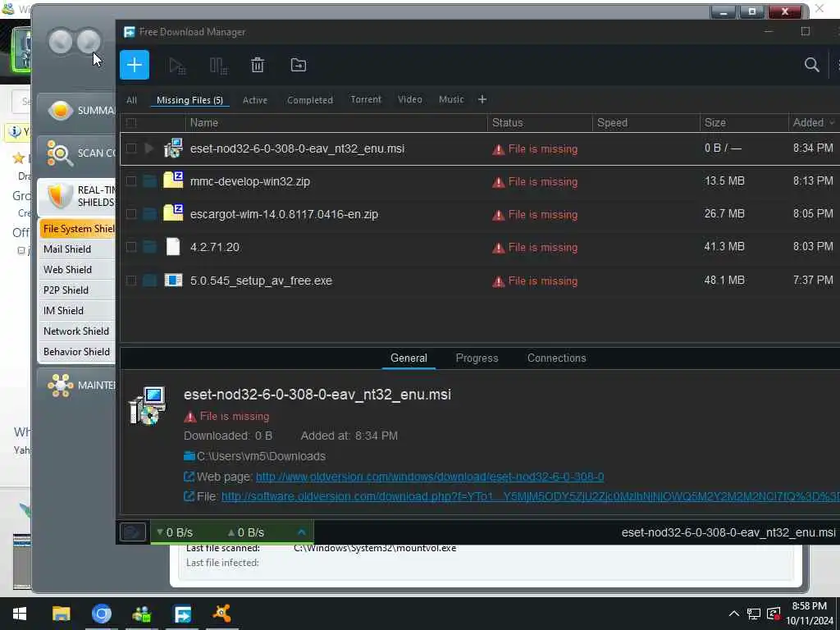840x630 pixels.
Task: Toggle the select-all checkbox in the header row
Action: tap(131, 123)
